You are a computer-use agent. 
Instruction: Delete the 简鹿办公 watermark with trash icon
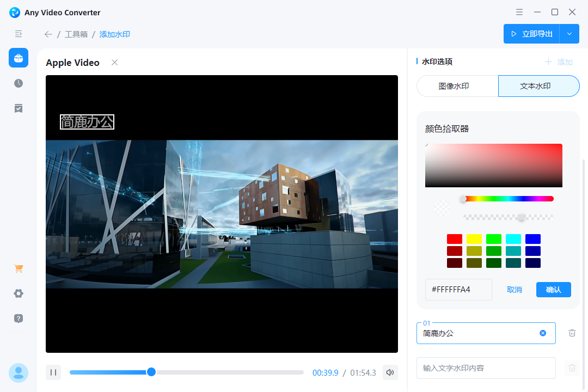(572, 333)
